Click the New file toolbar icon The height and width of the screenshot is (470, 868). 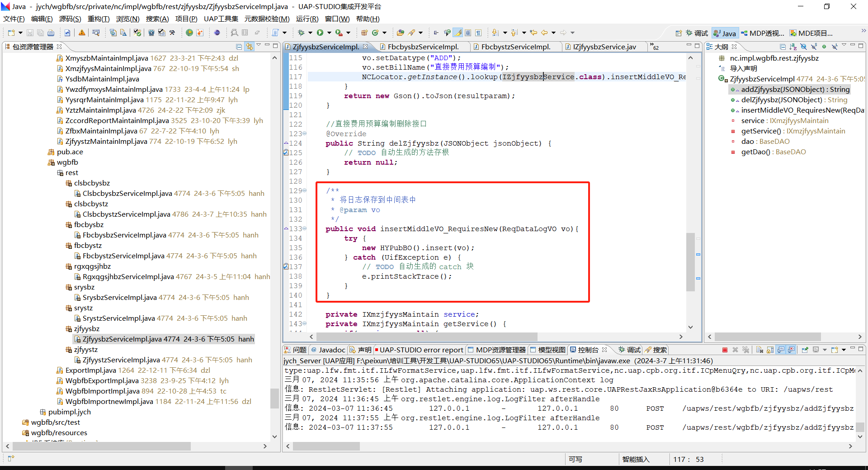click(11, 33)
